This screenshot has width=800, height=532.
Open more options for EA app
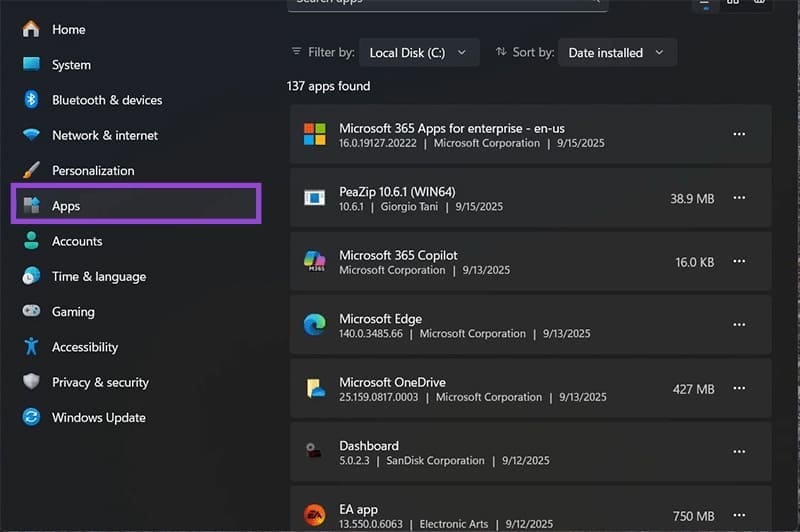click(x=739, y=515)
